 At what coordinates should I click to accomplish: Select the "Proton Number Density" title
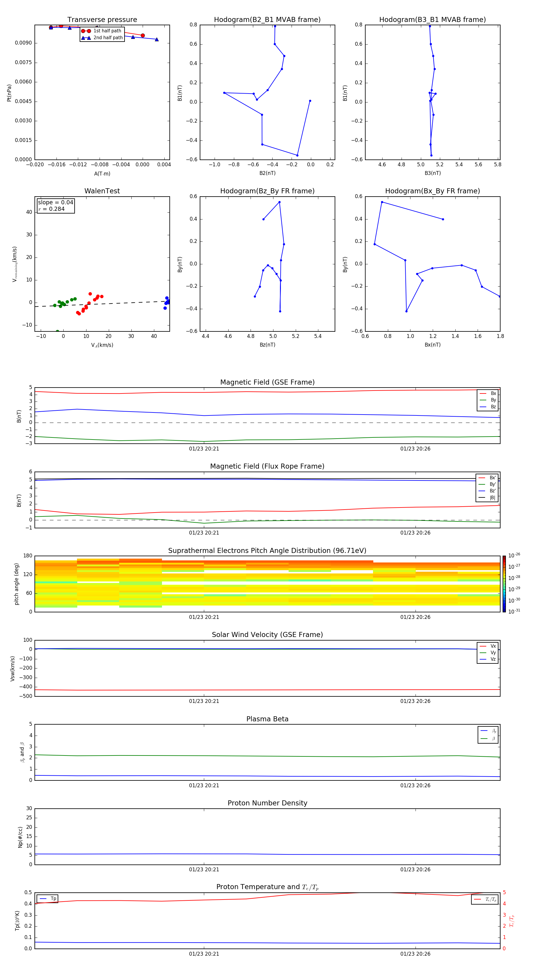point(267,804)
